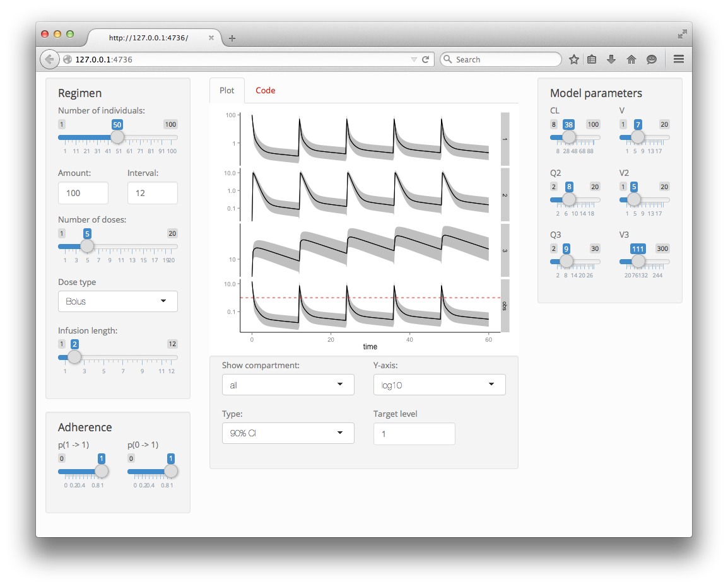The width and height of the screenshot is (728, 587).
Task: Click the red dashed target line in the plot
Action: [x=370, y=298]
